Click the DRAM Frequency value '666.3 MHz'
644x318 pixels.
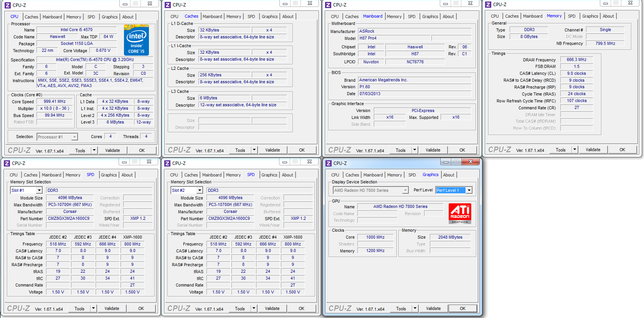click(x=576, y=60)
